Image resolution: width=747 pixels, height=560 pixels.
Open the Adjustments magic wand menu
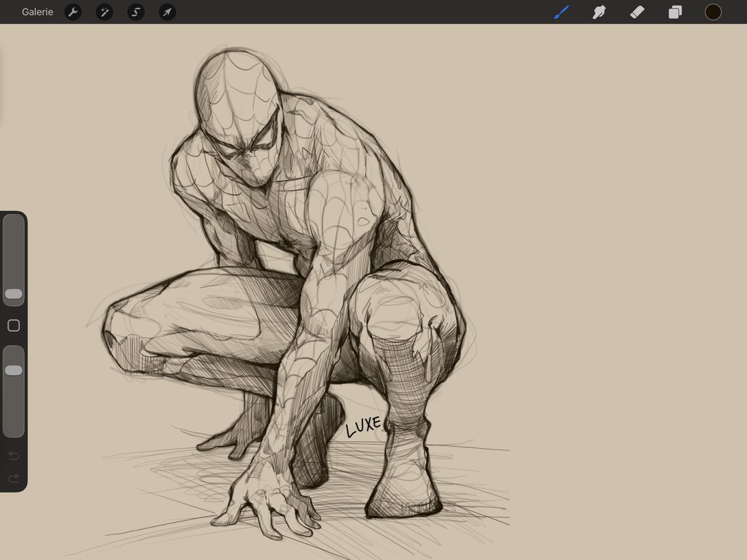pyautogui.click(x=105, y=12)
